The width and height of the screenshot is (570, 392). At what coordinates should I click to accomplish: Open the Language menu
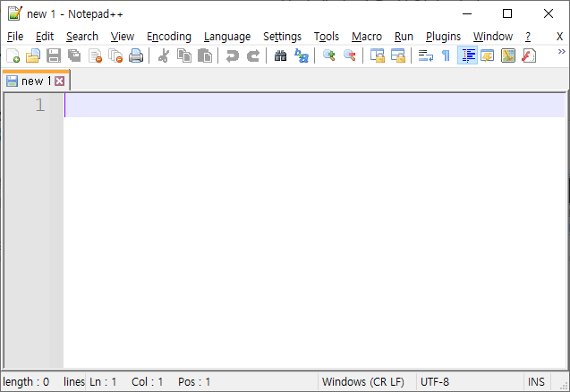tap(227, 37)
